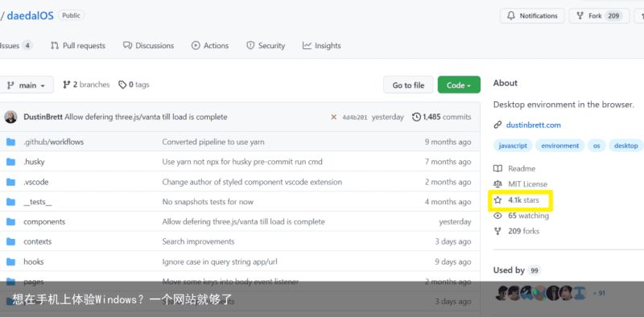Open commit 'Use yarn not npx for husky'
The image size is (644, 317).
[x=242, y=162]
